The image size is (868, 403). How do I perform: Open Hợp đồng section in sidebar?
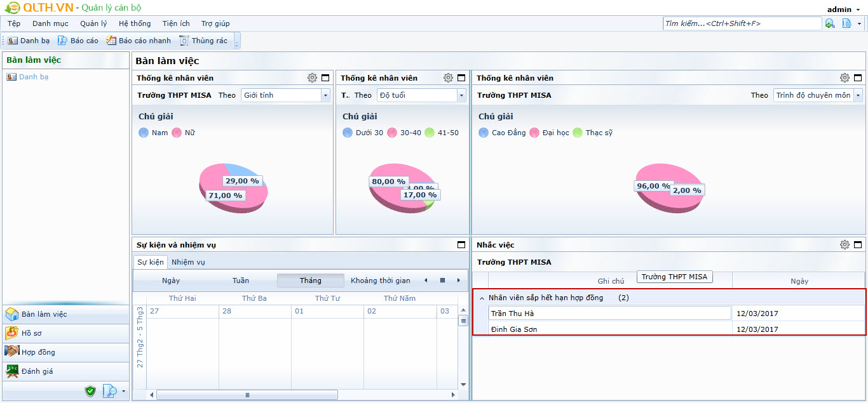click(x=38, y=352)
